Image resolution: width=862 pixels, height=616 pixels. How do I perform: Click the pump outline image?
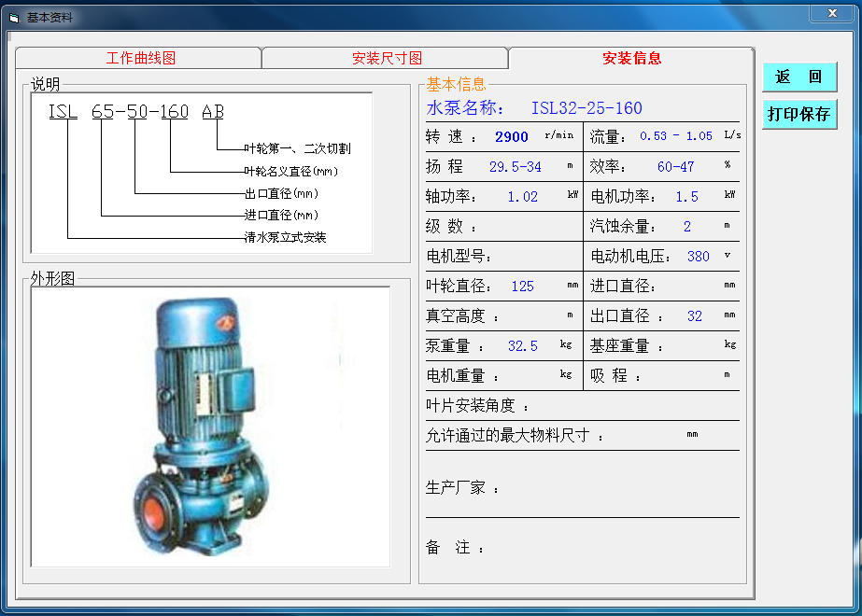(210, 427)
